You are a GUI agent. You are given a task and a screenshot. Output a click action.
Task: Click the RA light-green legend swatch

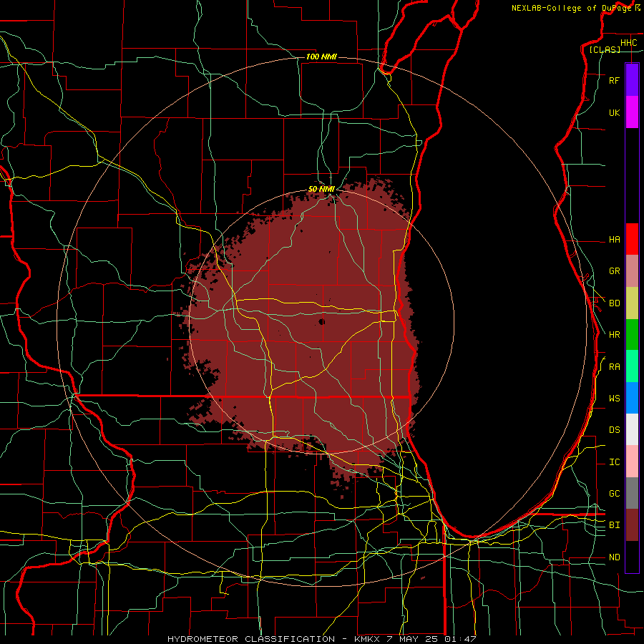[632, 366]
